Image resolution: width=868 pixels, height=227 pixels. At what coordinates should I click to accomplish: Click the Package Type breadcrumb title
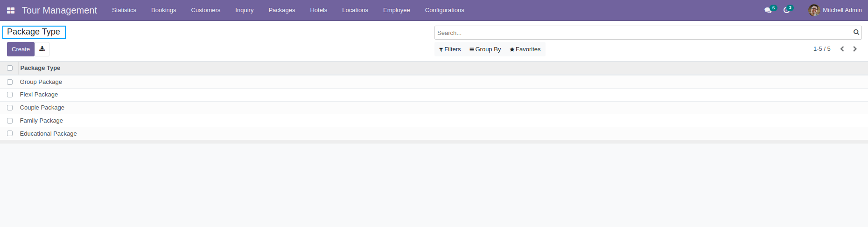[x=34, y=32]
